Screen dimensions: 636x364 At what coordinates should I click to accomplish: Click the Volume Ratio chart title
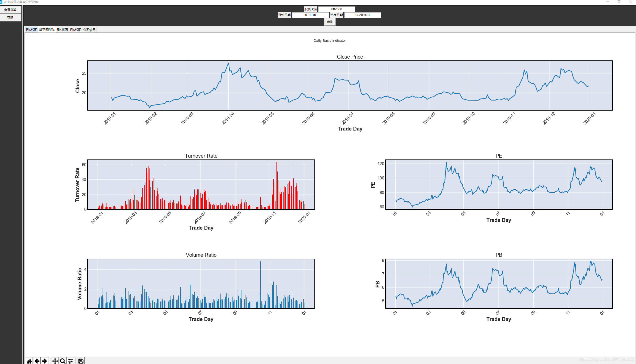(201, 255)
